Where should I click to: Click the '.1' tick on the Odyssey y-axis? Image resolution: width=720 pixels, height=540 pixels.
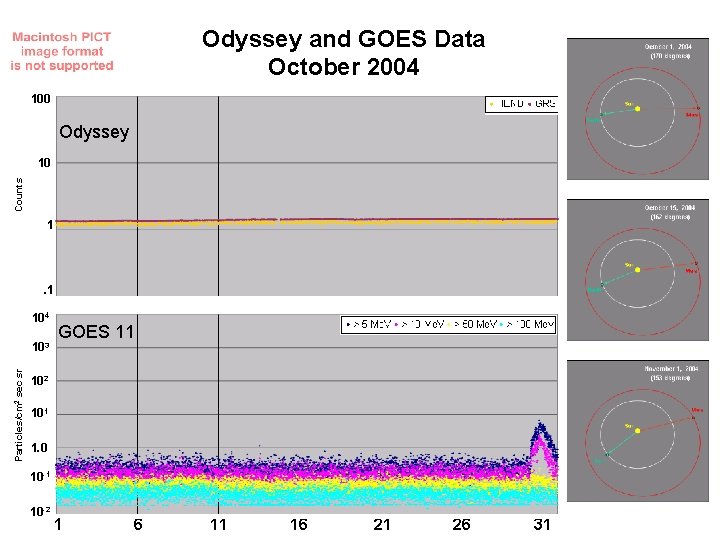(48, 290)
